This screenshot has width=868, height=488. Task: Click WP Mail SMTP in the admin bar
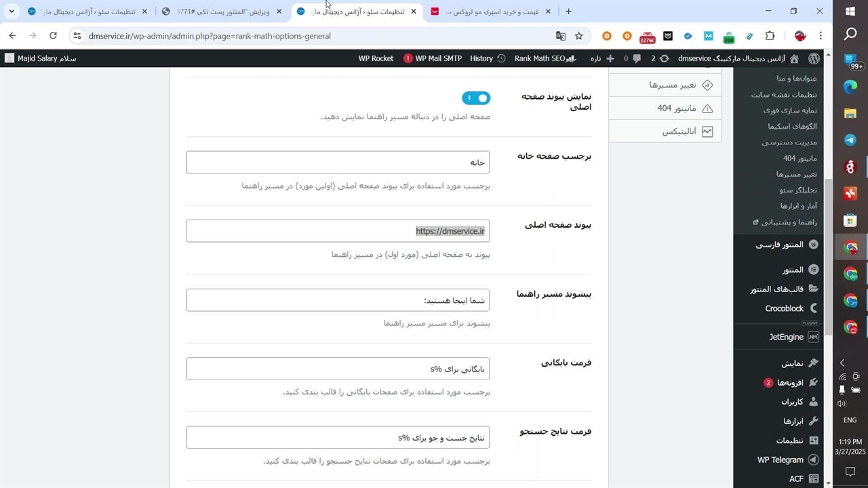[x=433, y=58]
